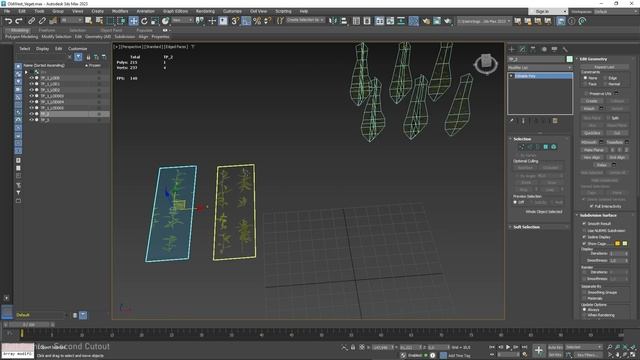Click the TP_2 object name field
The width and height of the screenshot is (640, 360).
point(536,59)
